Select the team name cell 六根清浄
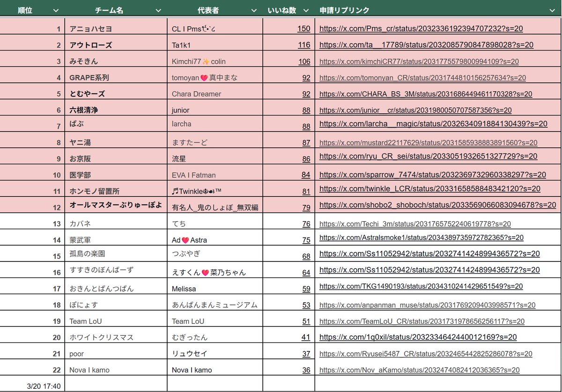The height and width of the screenshot is (392, 562). click(x=116, y=108)
